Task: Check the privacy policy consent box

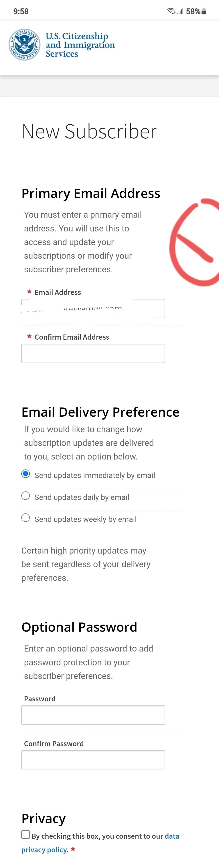Action: tap(25, 834)
